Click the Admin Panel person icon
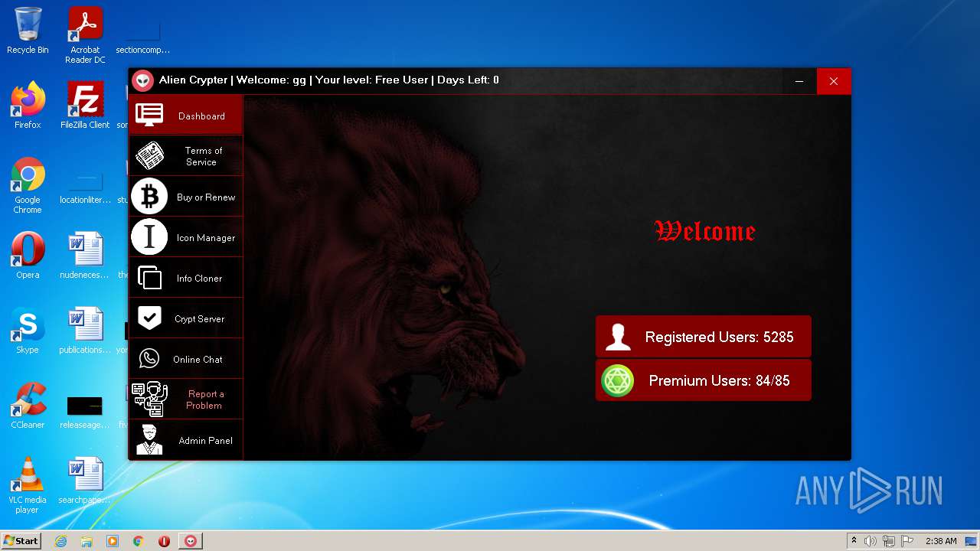Viewport: 980px width, 551px height. click(x=149, y=440)
